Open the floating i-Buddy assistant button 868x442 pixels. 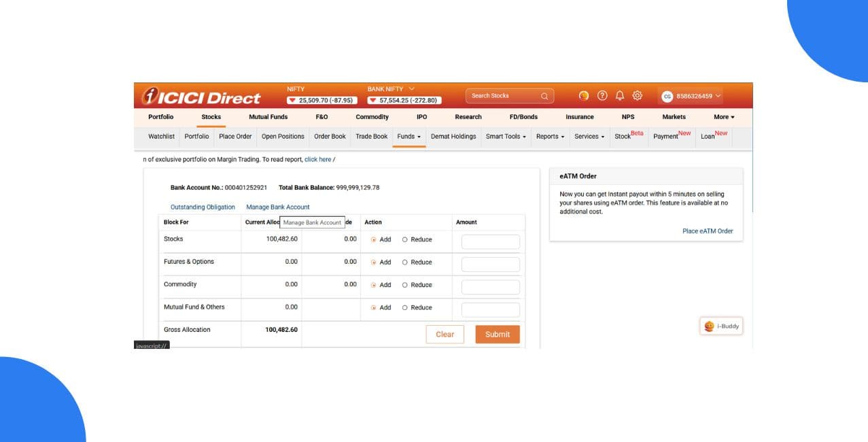click(721, 326)
